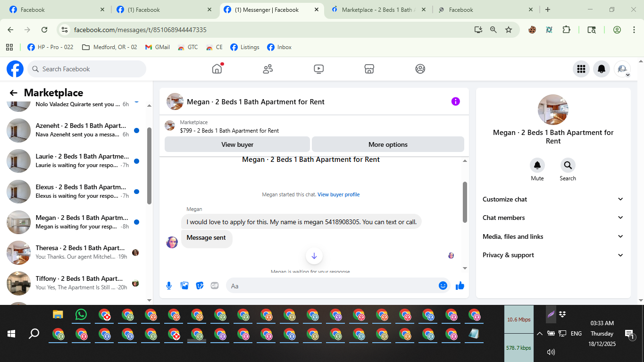Open Chrome extensions puzzle icon
Screen dimensions: 644x362
[566, 30]
